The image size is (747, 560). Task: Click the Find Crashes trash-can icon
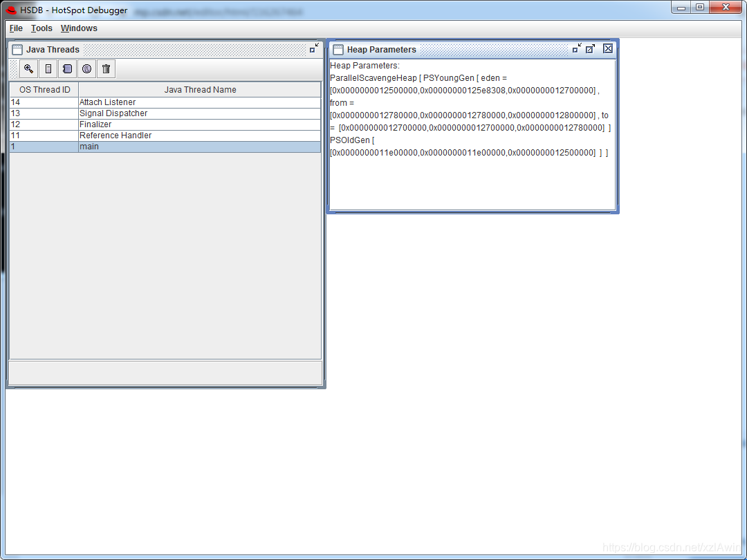(106, 68)
